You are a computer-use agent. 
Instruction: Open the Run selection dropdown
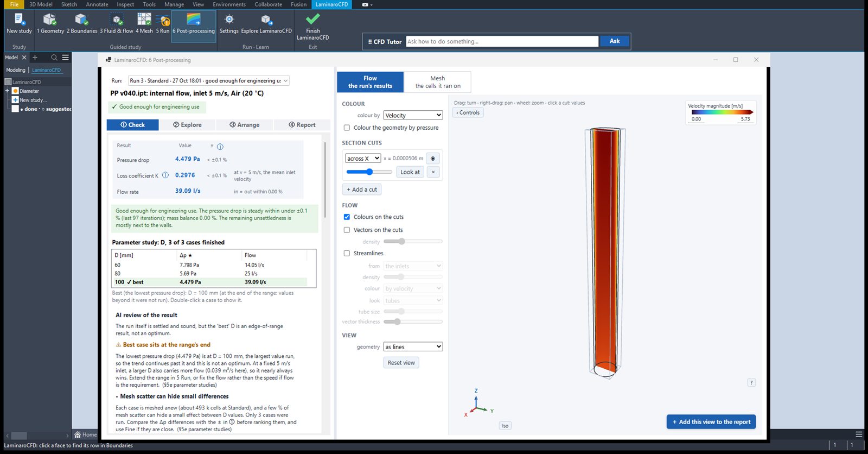coord(208,80)
